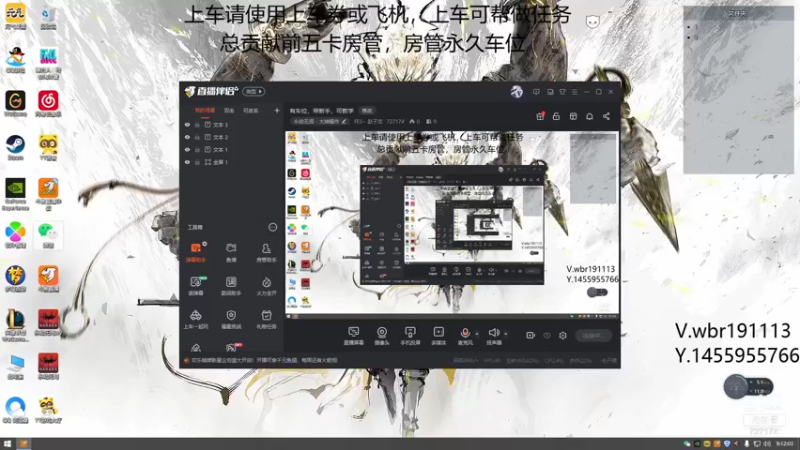Click the unlock padlock icon in room toolbar
The width and height of the screenshot is (800, 450).
click(556, 116)
